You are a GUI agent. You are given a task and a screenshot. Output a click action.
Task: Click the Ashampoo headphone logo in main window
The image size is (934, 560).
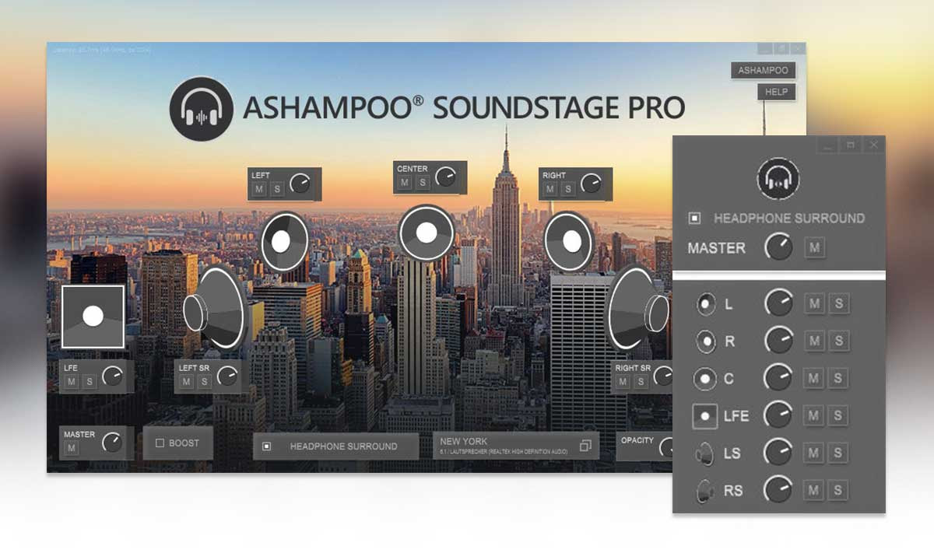coord(202,108)
